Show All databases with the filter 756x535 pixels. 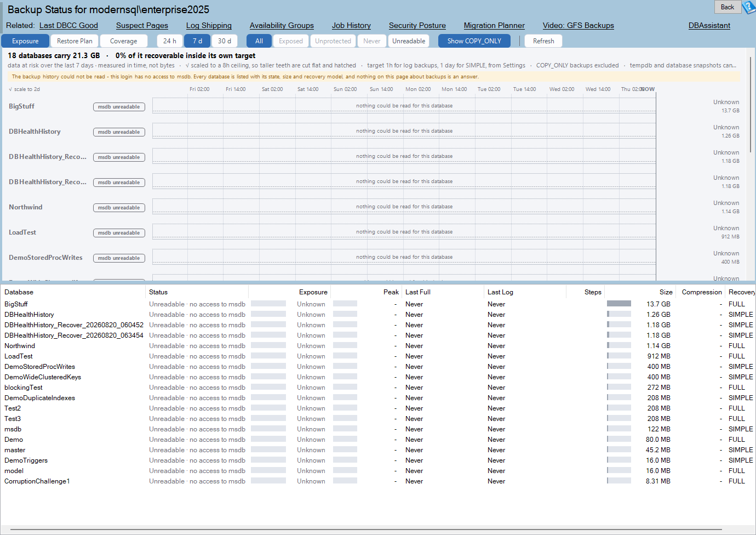tap(259, 41)
